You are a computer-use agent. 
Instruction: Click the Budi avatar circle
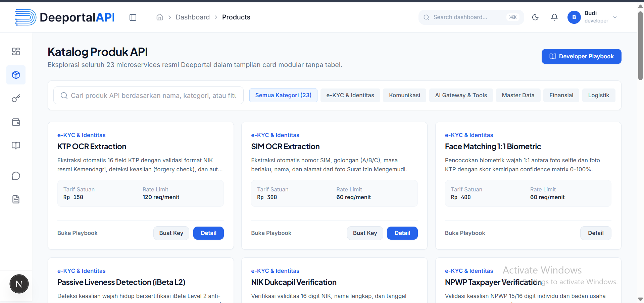click(x=574, y=17)
